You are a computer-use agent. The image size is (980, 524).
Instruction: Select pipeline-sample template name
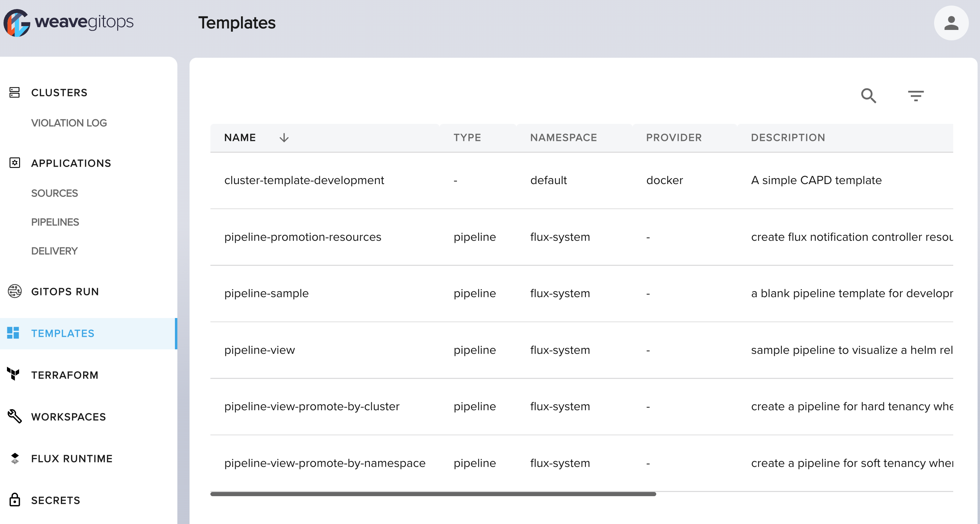[266, 293]
